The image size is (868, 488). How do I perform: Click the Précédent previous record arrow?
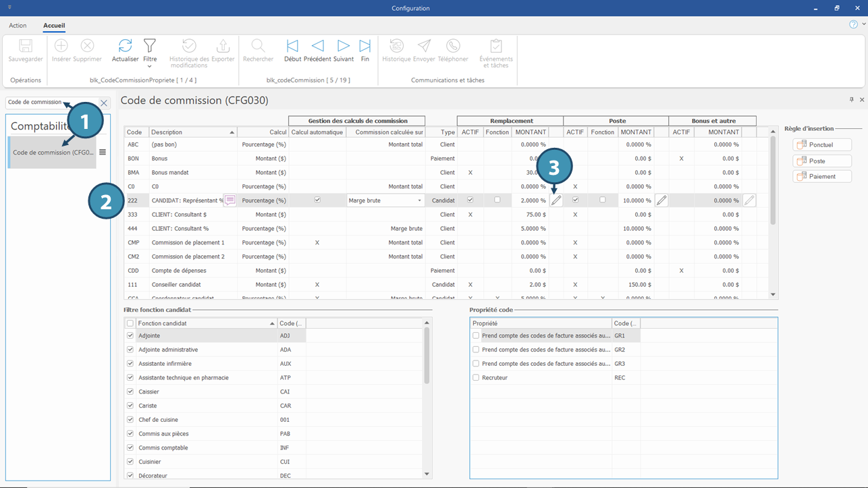point(317,47)
